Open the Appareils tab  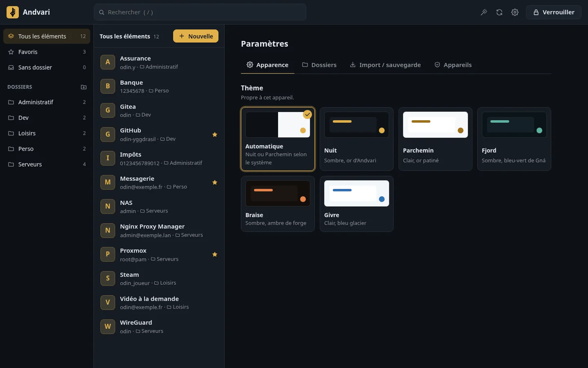pos(453,65)
